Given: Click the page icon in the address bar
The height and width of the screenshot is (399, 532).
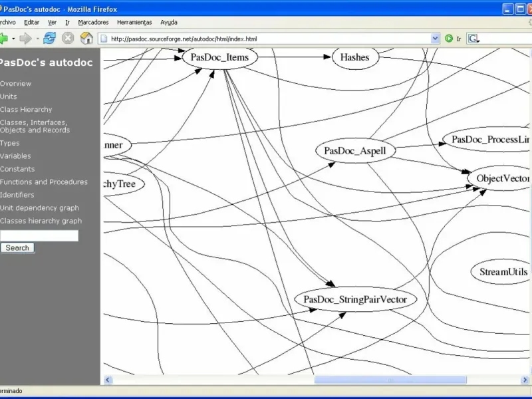Looking at the screenshot, I should [104, 39].
